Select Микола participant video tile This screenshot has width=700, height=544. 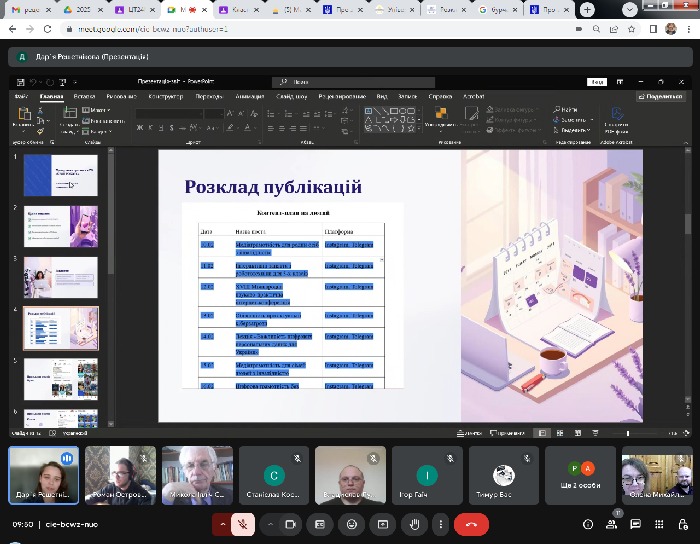(x=197, y=474)
